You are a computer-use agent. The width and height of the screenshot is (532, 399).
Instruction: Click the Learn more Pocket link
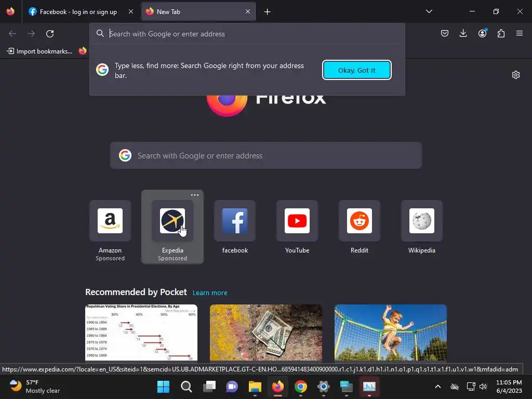coord(210,292)
